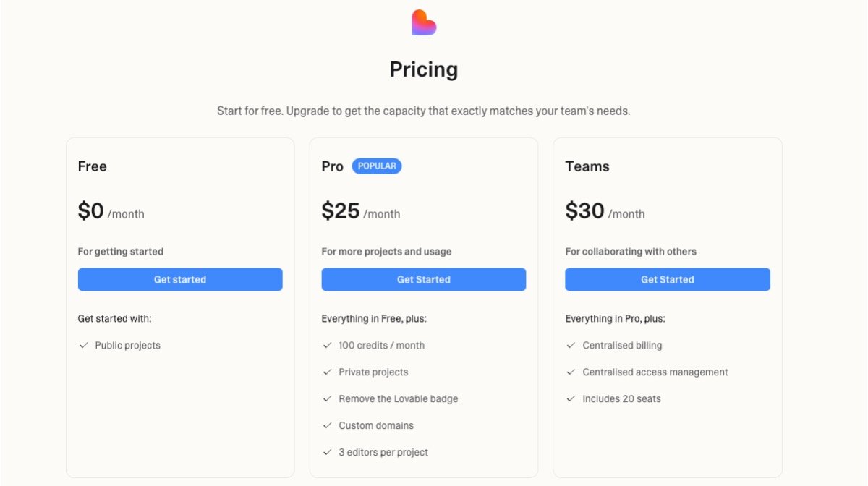
Task: Click the $30 /month Teams price
Action: pos(605,211)
